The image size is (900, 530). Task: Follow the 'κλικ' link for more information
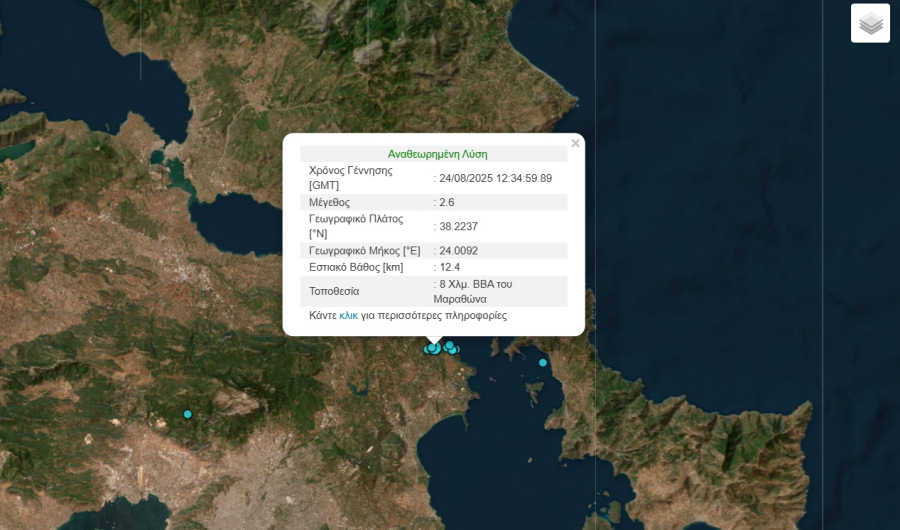[348, 315]
